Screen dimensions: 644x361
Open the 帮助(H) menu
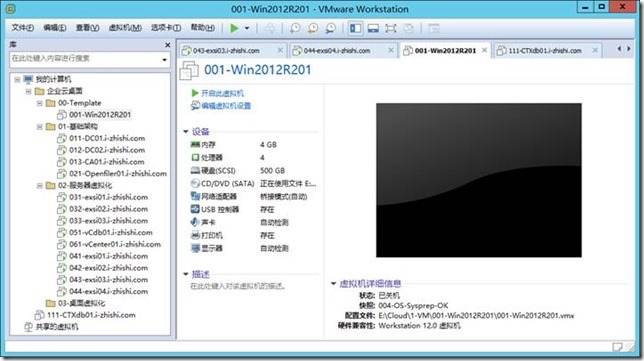coord(202,28)
